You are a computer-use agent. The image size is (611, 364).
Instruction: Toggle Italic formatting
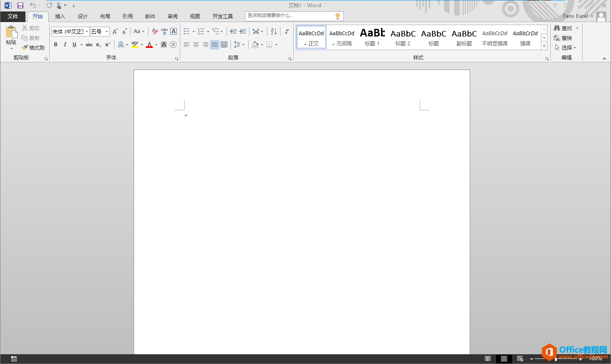(x=65, y=45)
